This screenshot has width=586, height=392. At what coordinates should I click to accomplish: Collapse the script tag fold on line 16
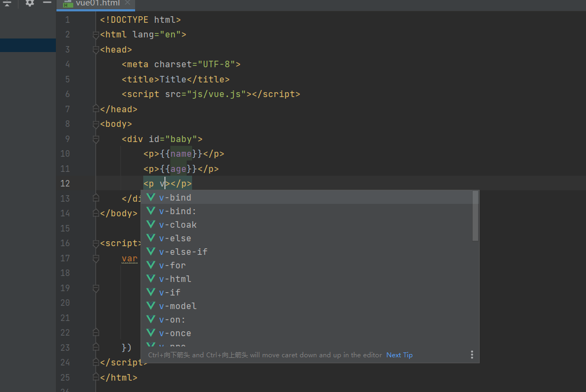point(95,243)
